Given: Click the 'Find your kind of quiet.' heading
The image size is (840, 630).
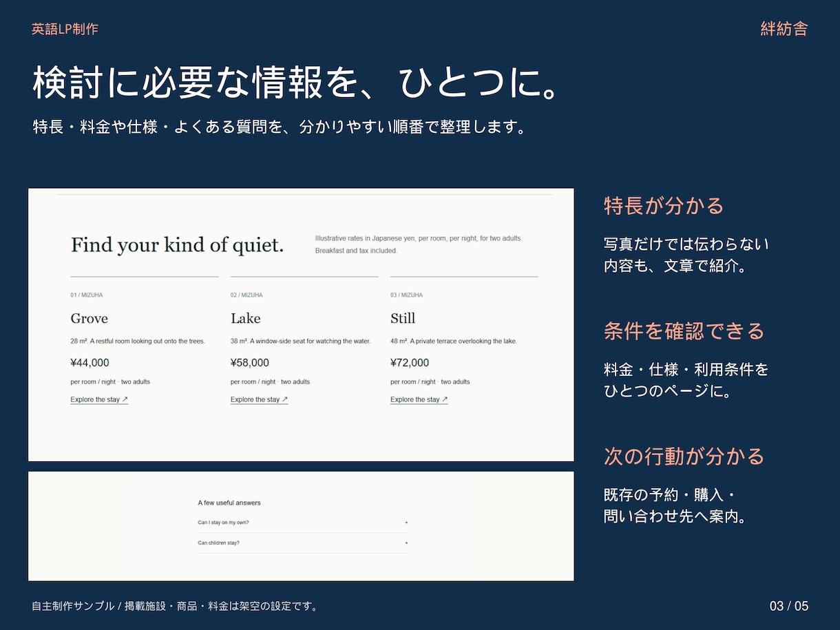Looking at the screenshot, I should click(x=177, y=244).
